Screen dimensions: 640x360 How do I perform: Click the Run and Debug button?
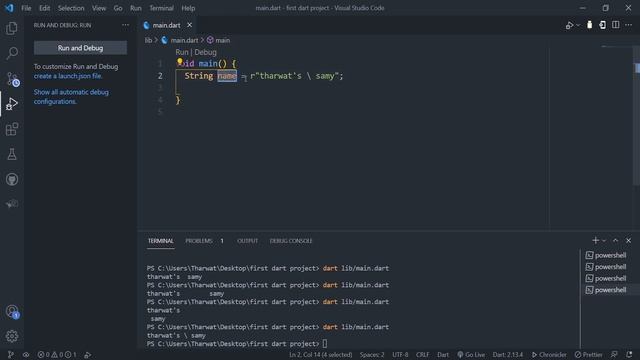[x=80, y=48]
